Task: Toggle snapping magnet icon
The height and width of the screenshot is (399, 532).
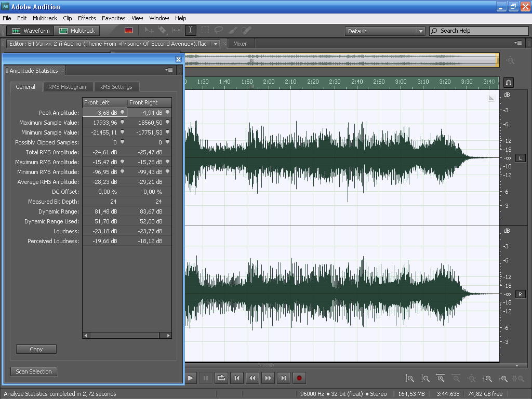Action: [x=508, y=83]
